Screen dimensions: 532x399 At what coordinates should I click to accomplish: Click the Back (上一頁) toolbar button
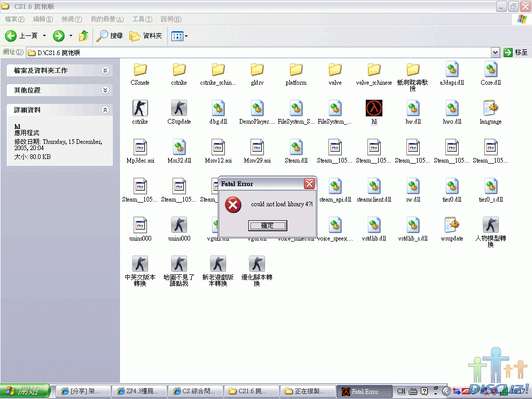coord(21,36)
